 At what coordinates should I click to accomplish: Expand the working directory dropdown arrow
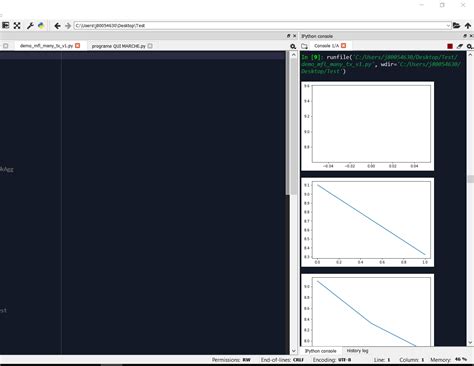(x=448, y=26)
